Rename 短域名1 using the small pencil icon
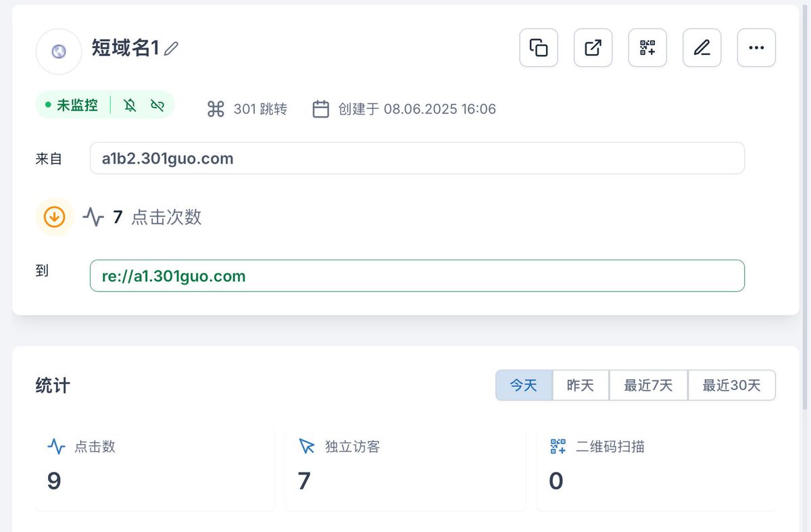The width and height of the screenshot is (811, 532). coord(171,49)
